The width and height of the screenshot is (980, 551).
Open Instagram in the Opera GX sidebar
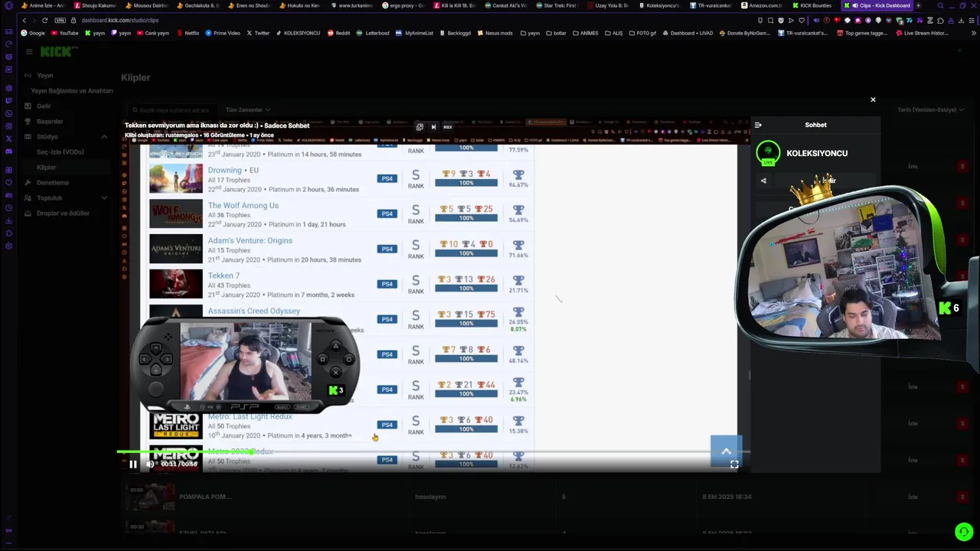click(8, 126)
